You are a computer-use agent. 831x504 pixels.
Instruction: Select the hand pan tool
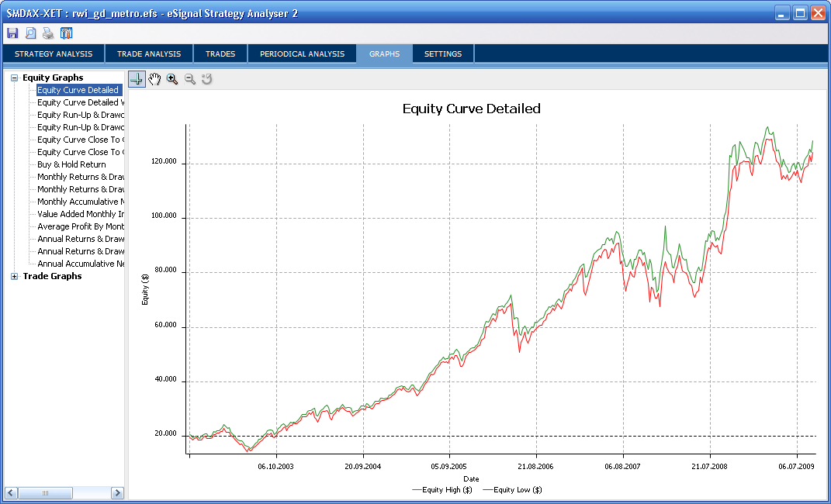pos(154,79)
